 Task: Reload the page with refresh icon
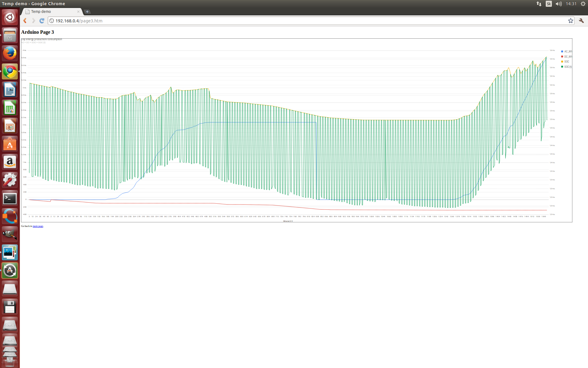[x=42, y=21]
